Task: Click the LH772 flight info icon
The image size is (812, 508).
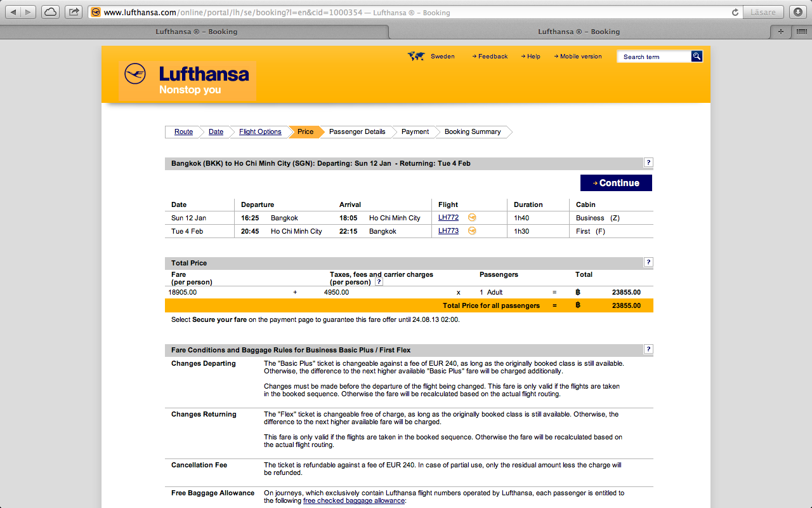Action: point(472,217)
